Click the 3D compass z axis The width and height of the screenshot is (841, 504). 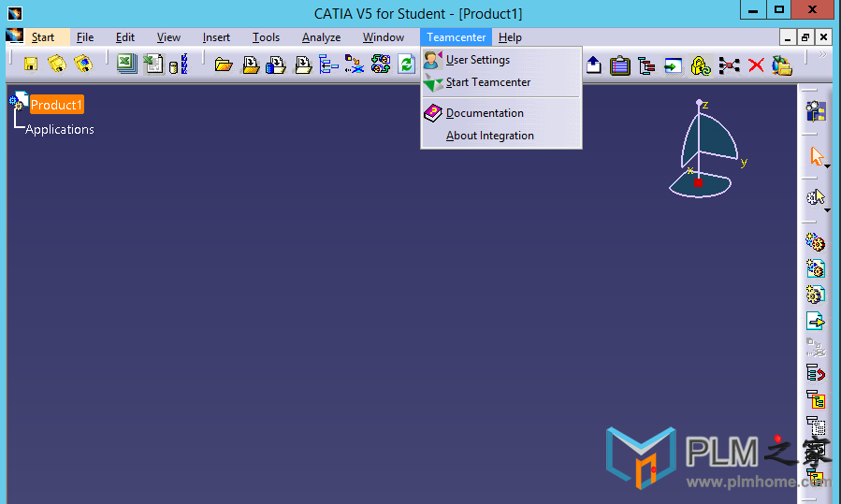[699, 129]
